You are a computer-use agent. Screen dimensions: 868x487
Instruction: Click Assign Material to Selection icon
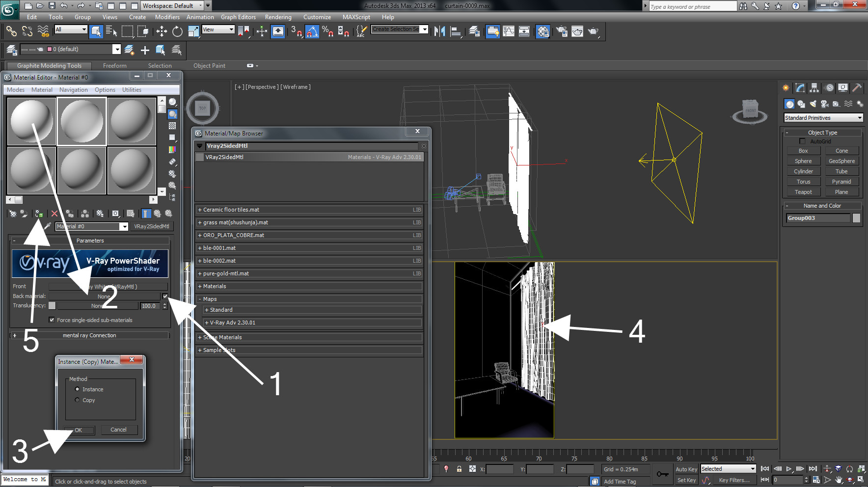[x=38, y=214]
